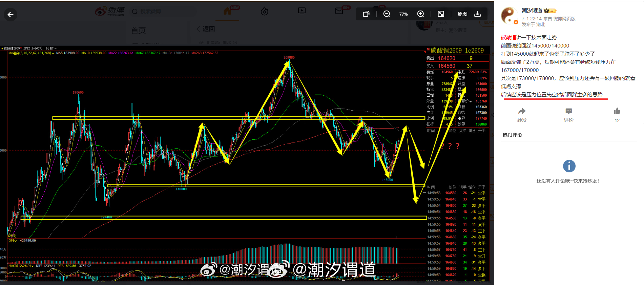Download the image with the download icon
The width and height of the screenshot is (644, 285).
pyautogui.click(x=478, y=14)
